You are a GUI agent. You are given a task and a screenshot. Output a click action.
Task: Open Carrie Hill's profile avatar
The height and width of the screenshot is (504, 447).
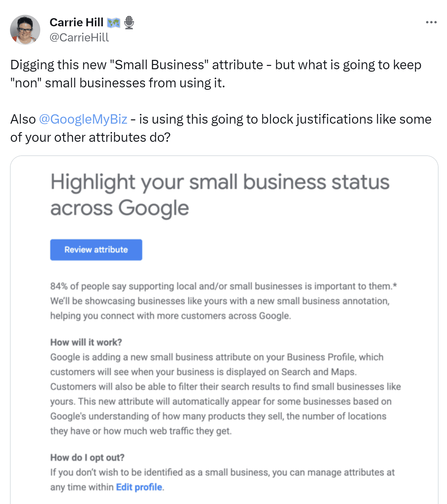[x=25, y=30]
